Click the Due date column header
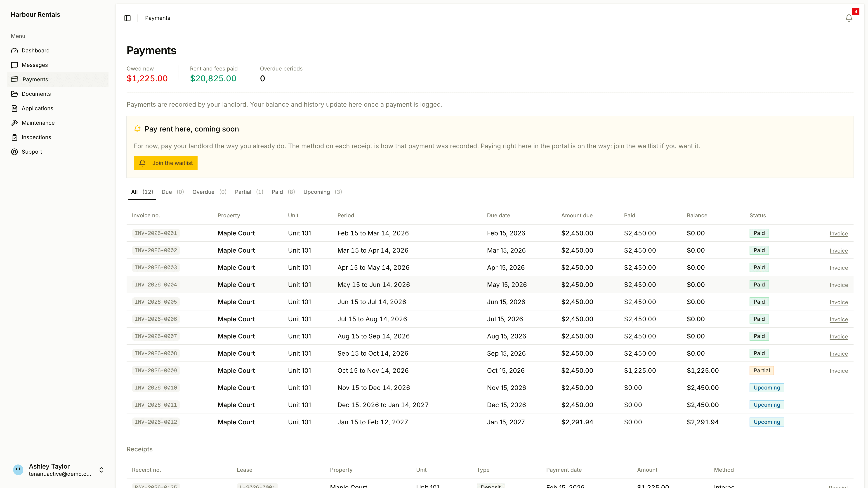Image resolution: width=868 pixels, height=488 pixels. pyautogui.click(x=498, y=216)
